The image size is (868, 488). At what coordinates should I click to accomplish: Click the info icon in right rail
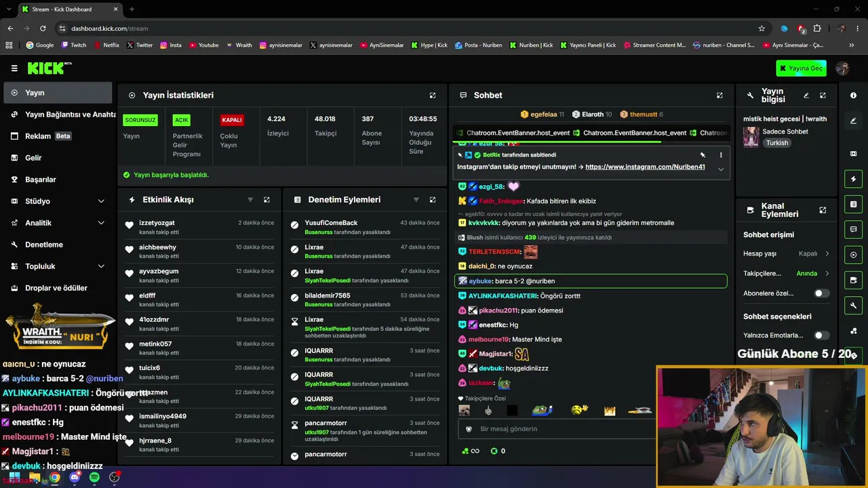click(x=853, y=96)
